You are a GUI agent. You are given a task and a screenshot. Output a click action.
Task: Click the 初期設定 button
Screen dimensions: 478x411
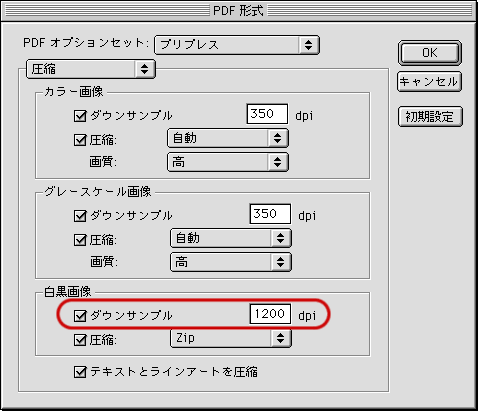click(430, 116)
